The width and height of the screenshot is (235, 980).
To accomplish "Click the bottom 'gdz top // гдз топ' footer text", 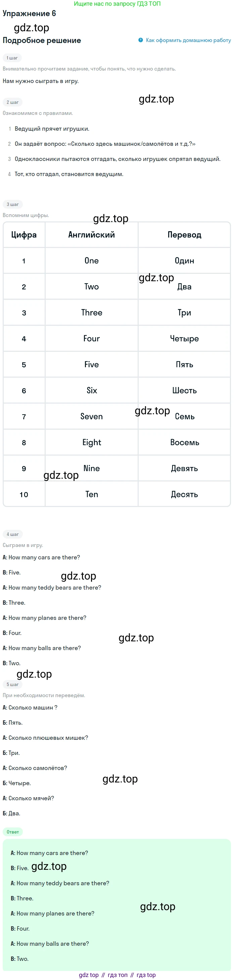I will click(x=117, y=975).
